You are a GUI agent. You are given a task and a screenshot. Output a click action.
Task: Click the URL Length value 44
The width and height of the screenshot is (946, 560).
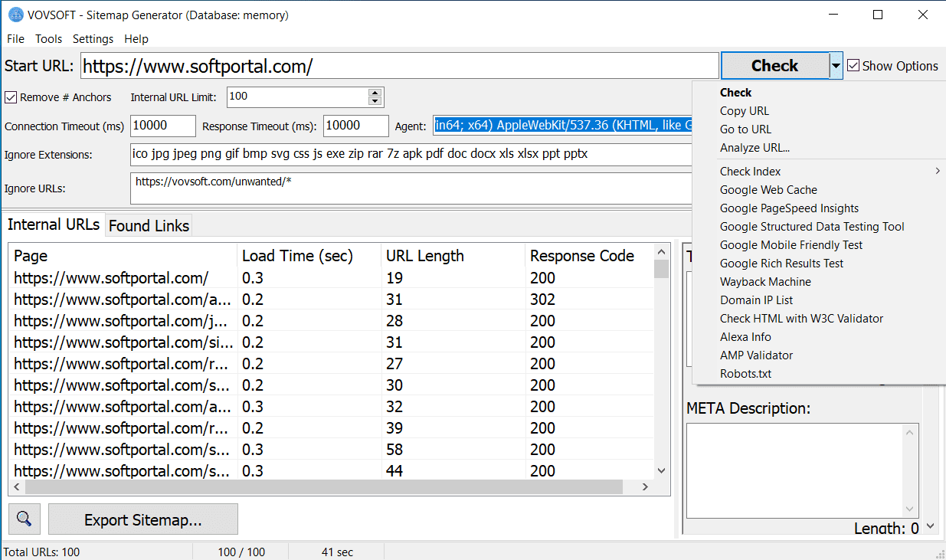[x=394, y=471]
